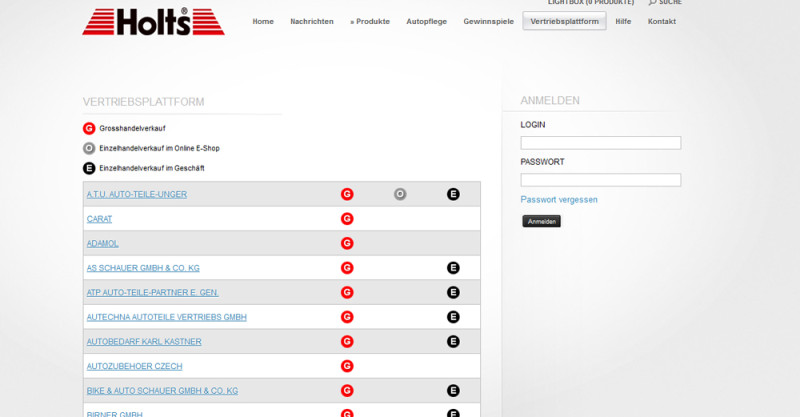Open Bike & Auto Schauer GmbH link
Viewport: 800px width, 417px height.
coord(162,390)
